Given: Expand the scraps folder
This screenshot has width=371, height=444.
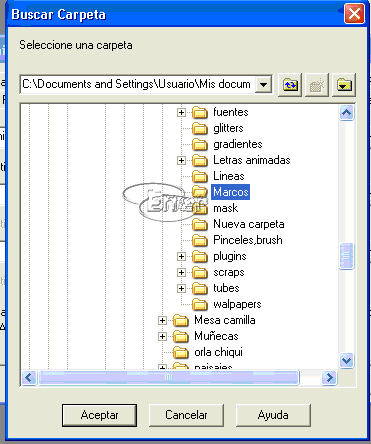Looking at the screenshot, I should pos(181,272).
